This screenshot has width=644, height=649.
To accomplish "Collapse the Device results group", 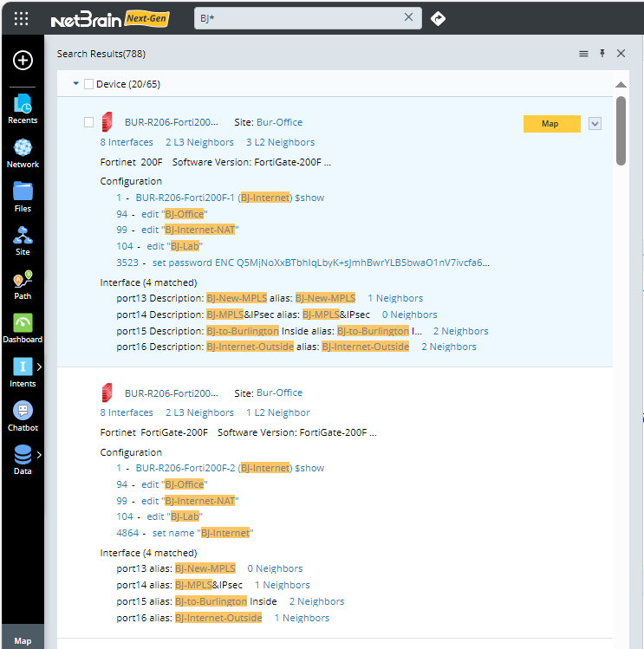I will [75, 83].
